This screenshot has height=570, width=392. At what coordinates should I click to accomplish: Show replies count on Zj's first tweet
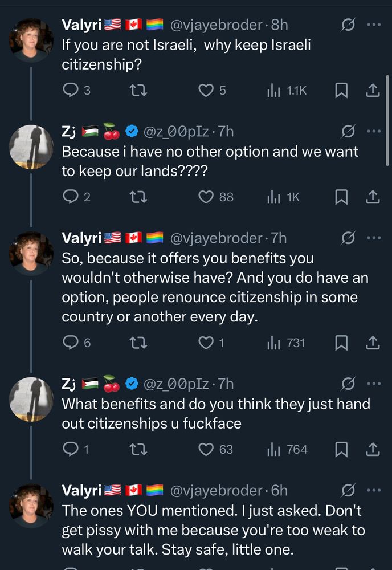tap(76, 197)
